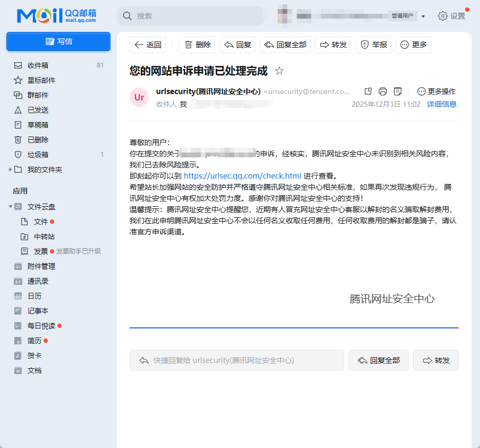
Task: Show 详细信息 for this mail
Action: (x=442, y=104)
